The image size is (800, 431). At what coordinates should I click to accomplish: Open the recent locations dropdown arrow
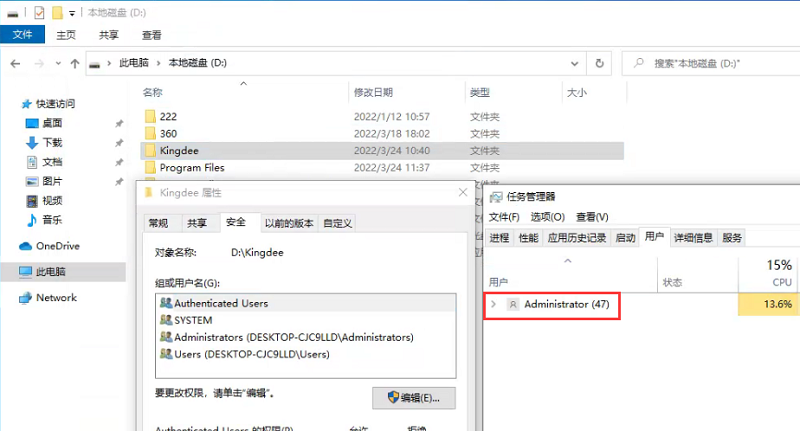pyautogui.click(x=58, y=63)
